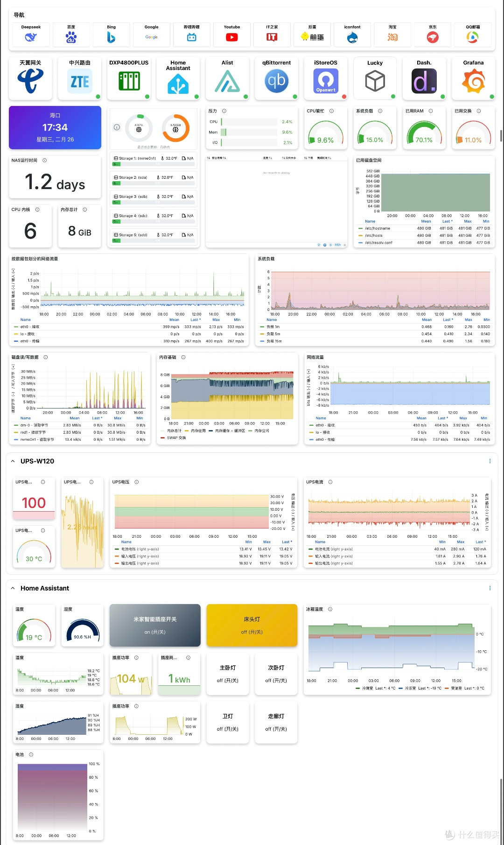The height and width of the screenshot is (845, 504).
Task: Toggle the 走廊灯 light switch
Action: 276,722
